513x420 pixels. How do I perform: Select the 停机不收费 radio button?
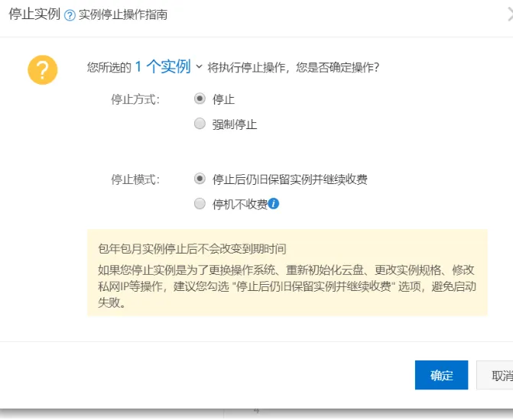pyautogui.click(x=200, y=204)
